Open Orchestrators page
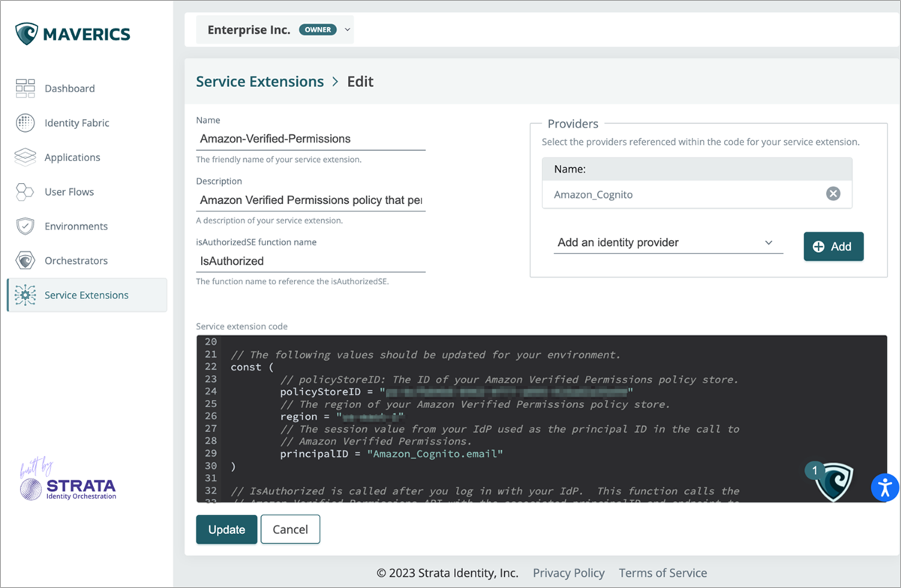The width and height of the screenshot is (901, 588). 76,261
